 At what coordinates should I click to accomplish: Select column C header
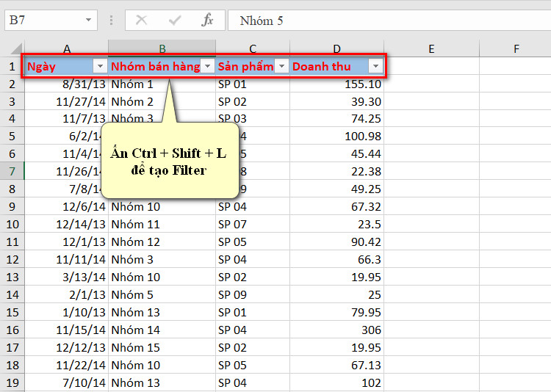[x=253, y=48]
